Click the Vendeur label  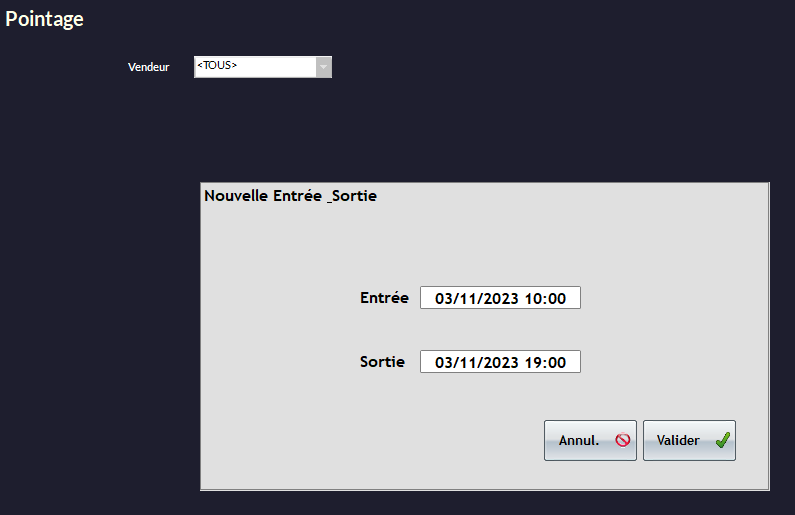coord(148,67)
